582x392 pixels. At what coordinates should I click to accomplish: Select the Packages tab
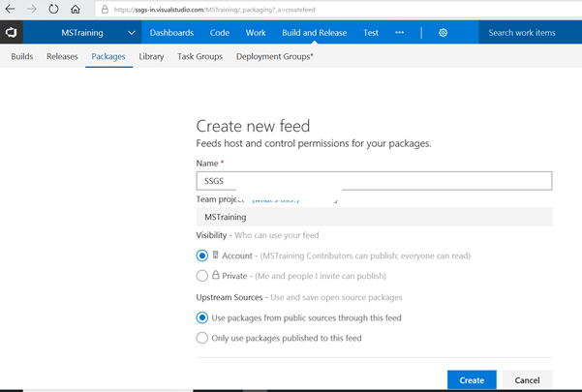point(108,56)
